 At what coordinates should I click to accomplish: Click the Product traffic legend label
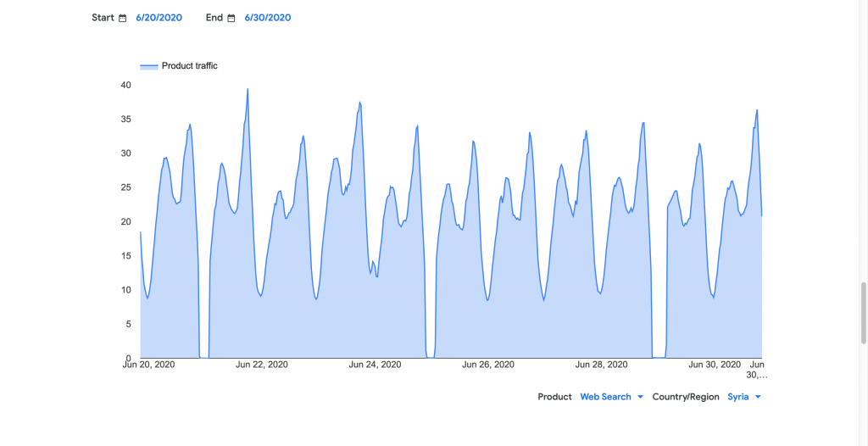pos(190,66)
